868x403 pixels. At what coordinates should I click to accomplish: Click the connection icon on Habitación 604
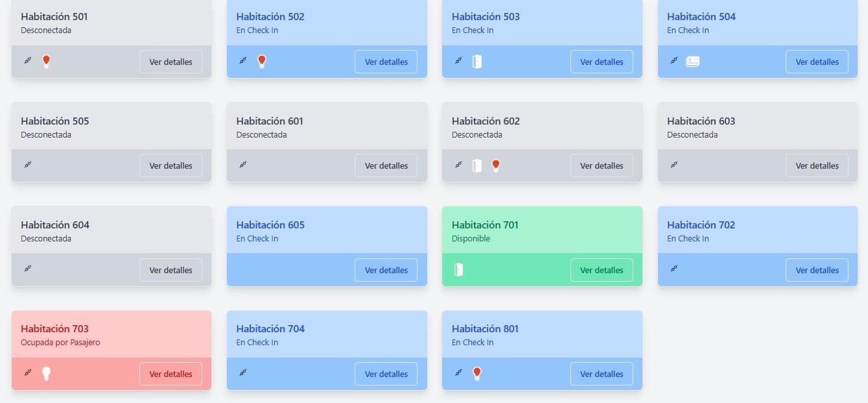click(28, 269)
